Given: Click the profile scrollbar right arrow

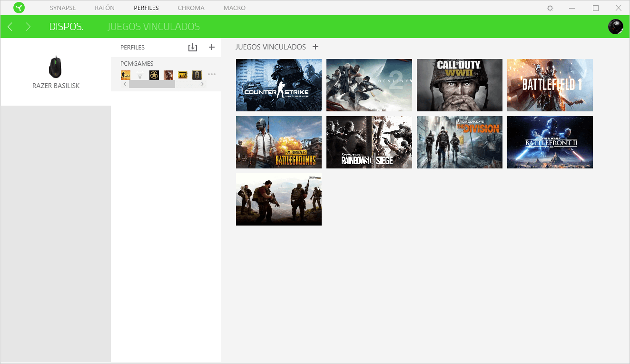Looking at the screenshot, I should pyautogui.click(x=202, y=84).
